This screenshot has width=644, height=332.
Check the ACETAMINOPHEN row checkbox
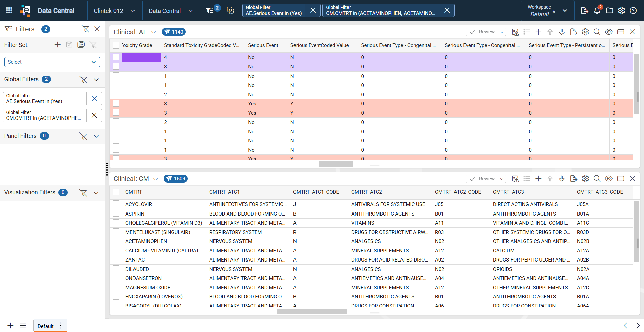[x=116, y=241]
